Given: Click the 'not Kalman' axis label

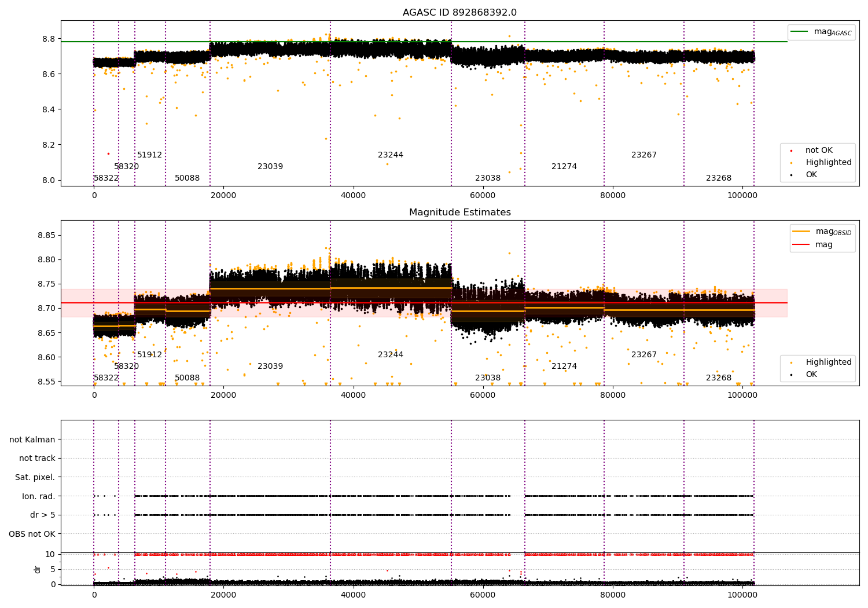Looking at the screenshot, I should (x=32, y=439).
